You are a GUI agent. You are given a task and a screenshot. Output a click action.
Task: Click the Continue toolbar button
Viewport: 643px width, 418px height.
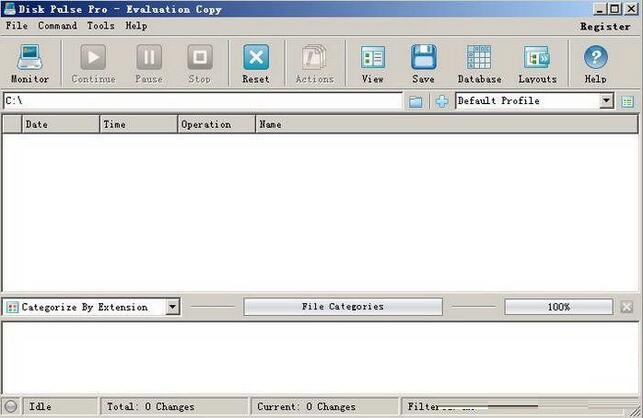(x=93, y=63)
